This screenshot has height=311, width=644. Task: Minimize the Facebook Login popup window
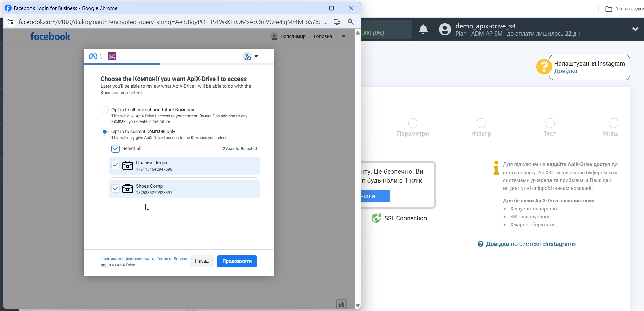point(312,8)
